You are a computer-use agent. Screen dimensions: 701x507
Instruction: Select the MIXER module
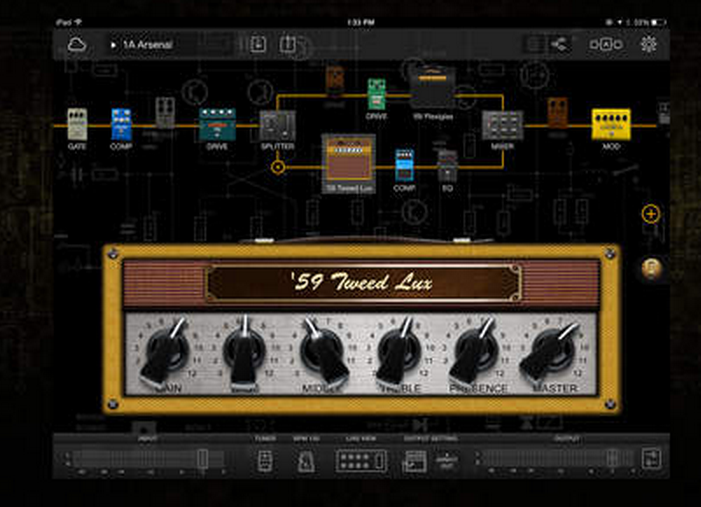coord(503,126)
